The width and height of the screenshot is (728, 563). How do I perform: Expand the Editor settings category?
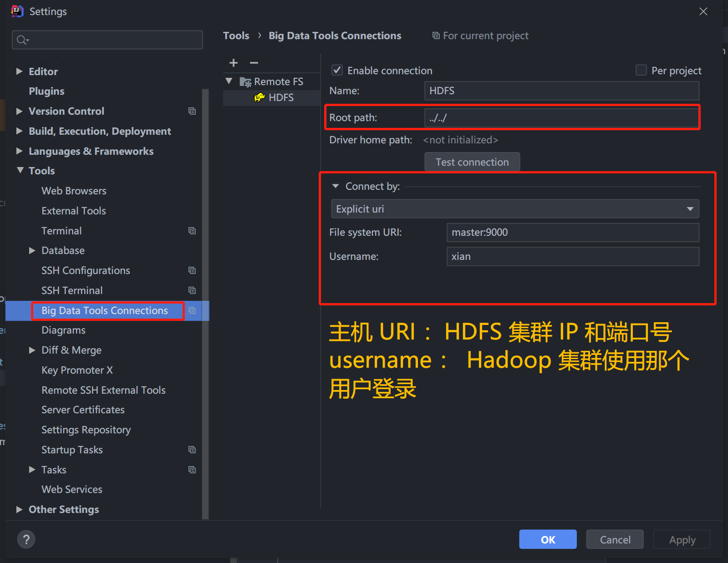(19, 71)
